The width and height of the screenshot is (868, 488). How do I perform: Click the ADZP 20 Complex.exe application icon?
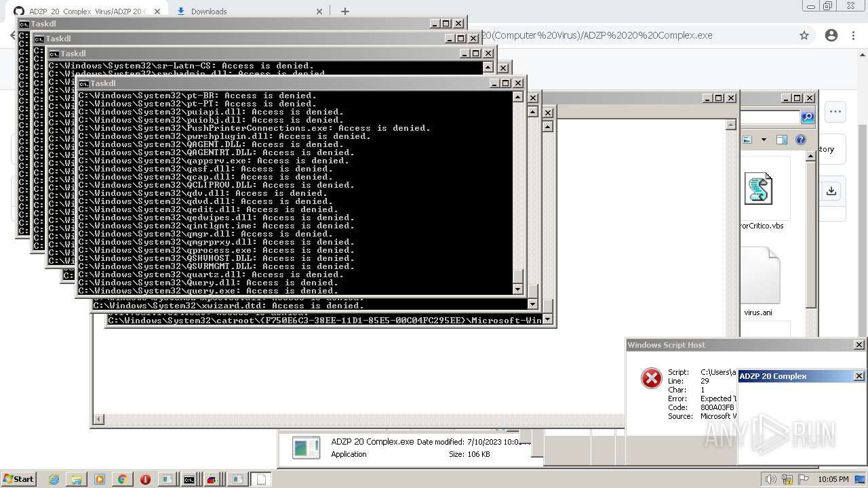306,447
